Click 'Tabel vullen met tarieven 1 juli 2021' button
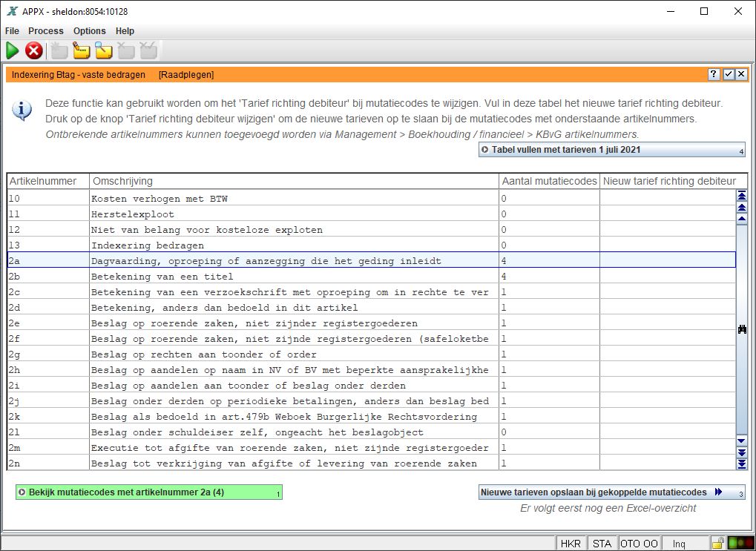Screen dimensions: 756x551 click(x=612, y=150)
